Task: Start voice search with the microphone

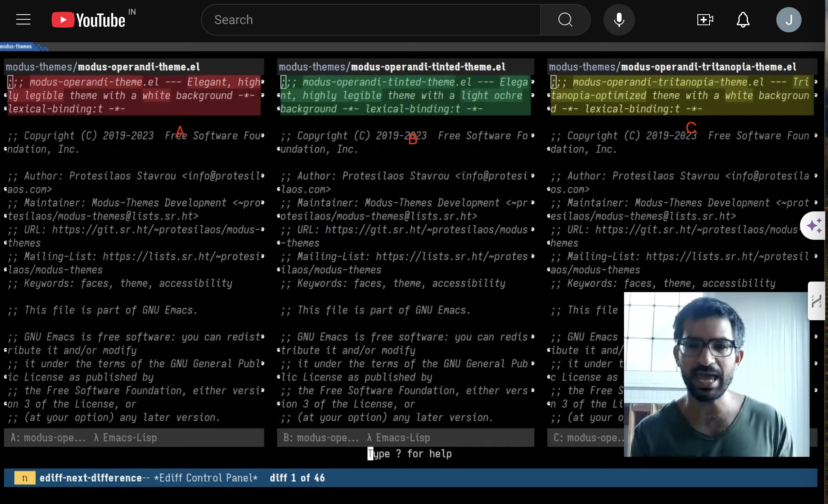Action: pos(619,19)
